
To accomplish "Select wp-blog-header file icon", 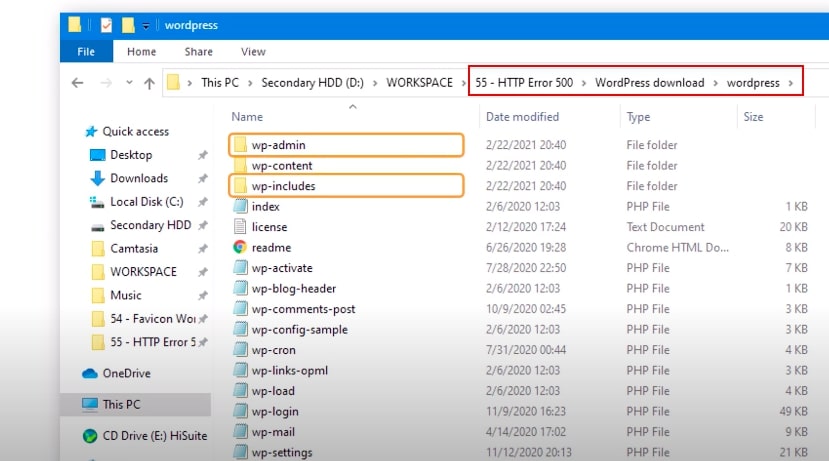I will [240, 288].
